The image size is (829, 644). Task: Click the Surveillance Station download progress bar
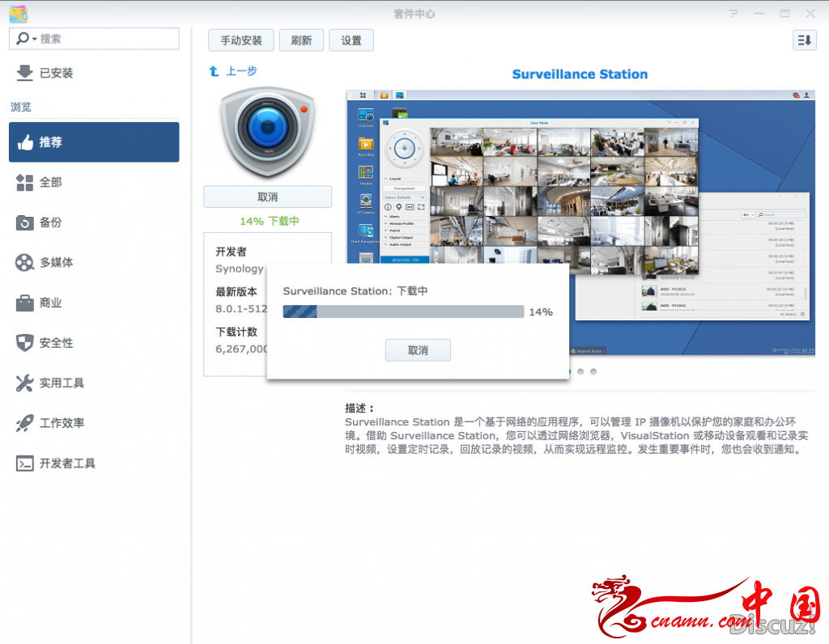point(403,312)
